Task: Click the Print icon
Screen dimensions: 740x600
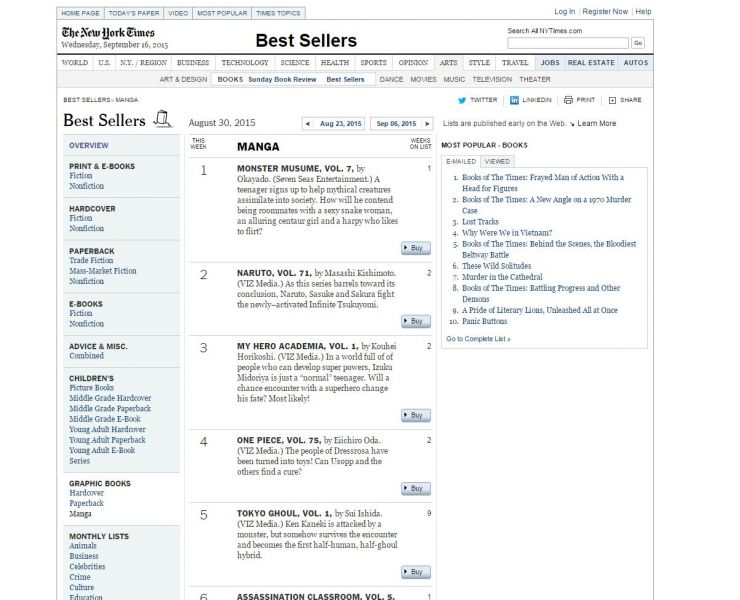Action: coord(568,100)
